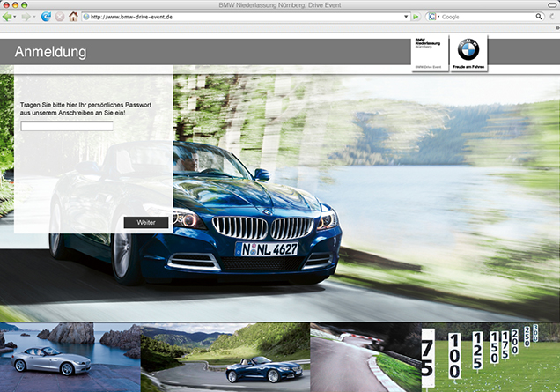The height and width of the screenshot is (392, 560).
Task: Click the distance marker signs thumbnail
Action: point(489,358)
